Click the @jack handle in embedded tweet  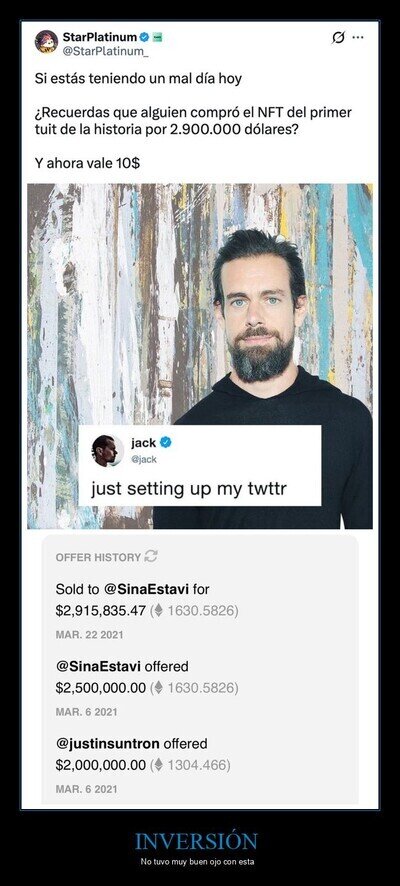coord(144,459)
